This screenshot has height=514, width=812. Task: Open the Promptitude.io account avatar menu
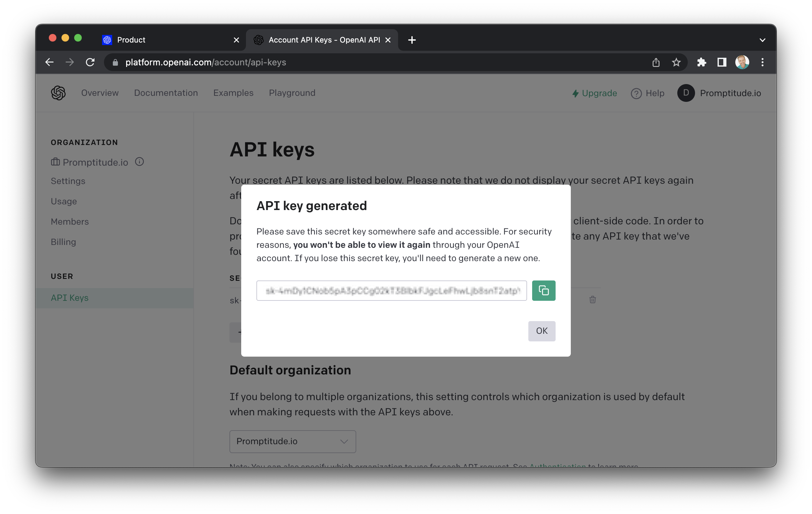[686, 93]
